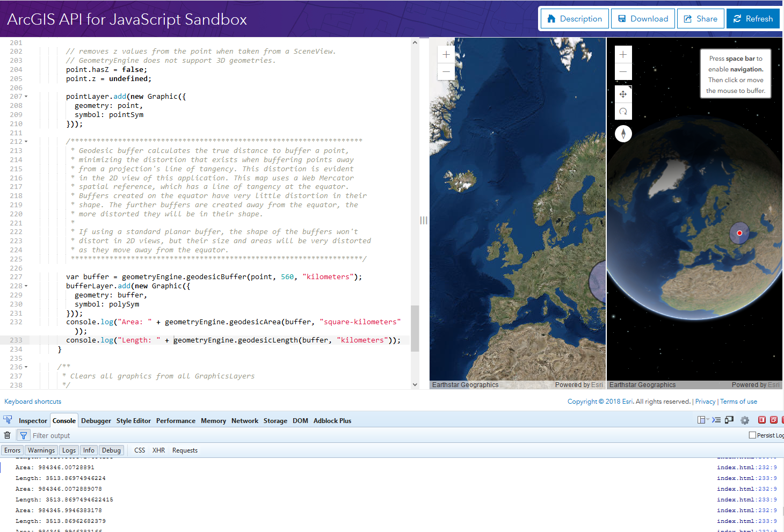
Task: Click the Filter output input field
Action: 387,435
